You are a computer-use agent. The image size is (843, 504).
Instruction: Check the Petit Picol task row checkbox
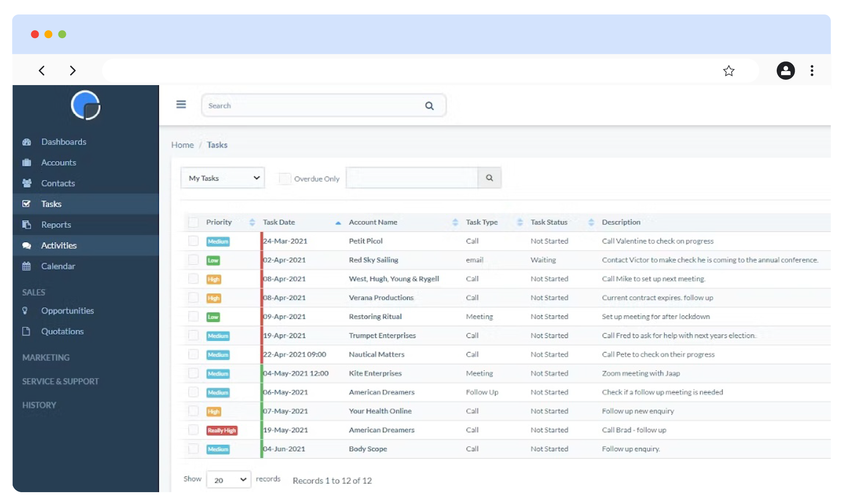(x=193, y=241)
